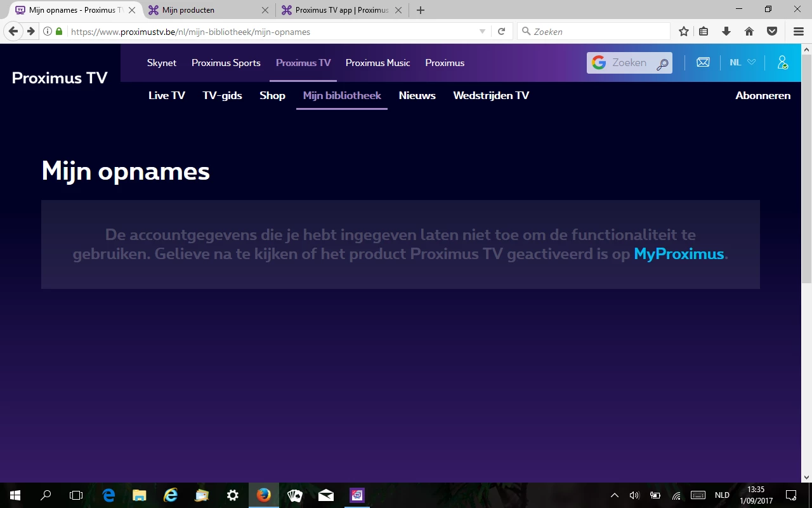Open the Mail app on the taskbar
812x508 pixels.
pyautogui.click(x=326, y=495)
